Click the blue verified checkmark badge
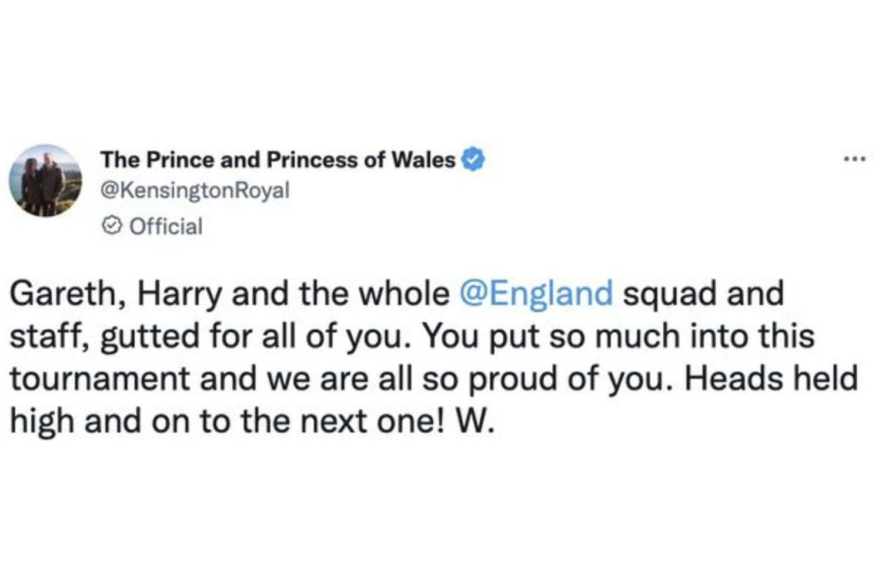 point(473,160)
